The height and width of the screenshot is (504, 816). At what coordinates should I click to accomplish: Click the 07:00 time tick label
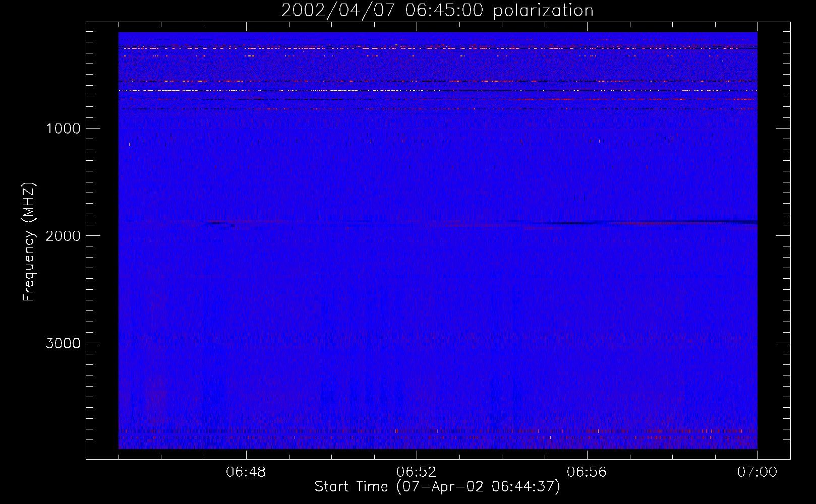[x=757, y=472]
